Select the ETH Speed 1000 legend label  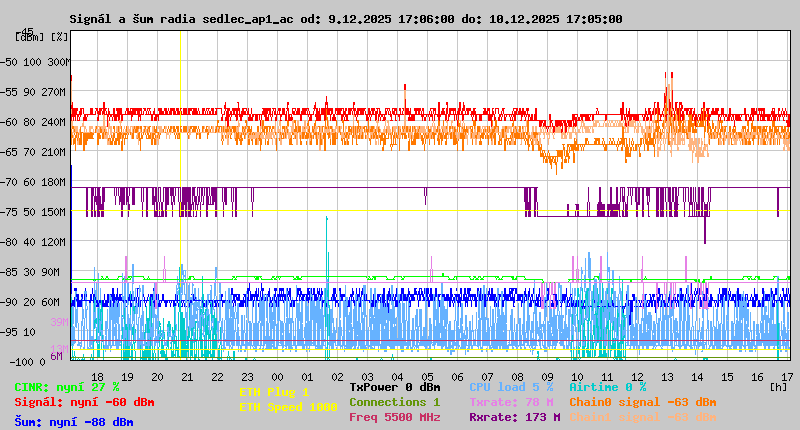point(288,407)
